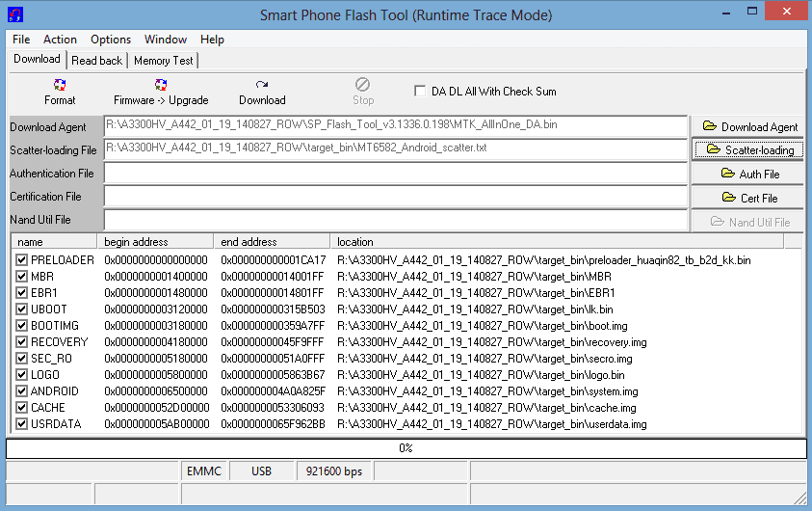
Task: Sort by the begin address column header
Action: pyautogui.click(x=155, y=242)
